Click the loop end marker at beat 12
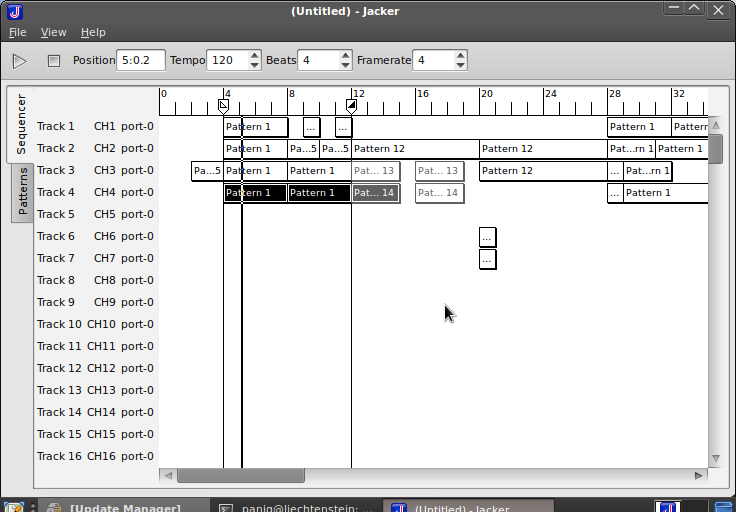 pyautogui.click(x=351, y=106)
